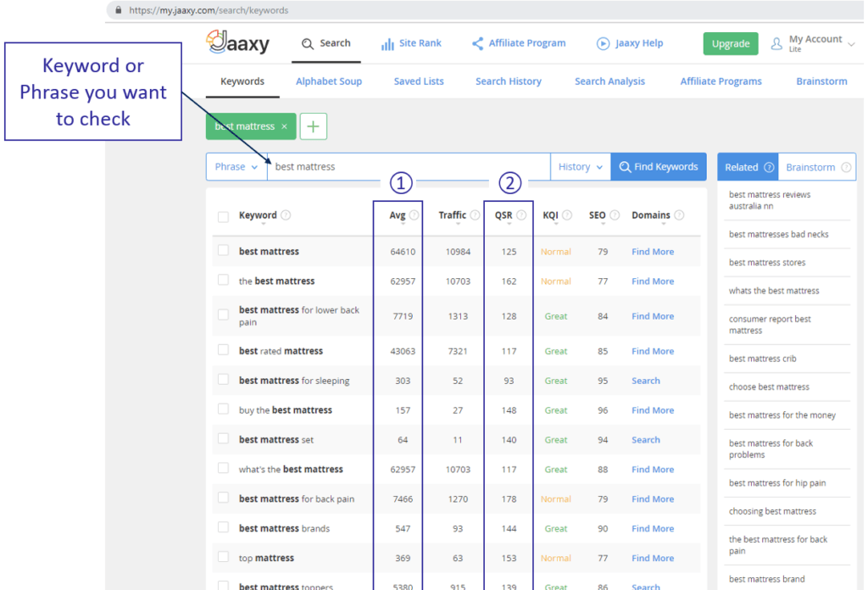Check the box for 'best mattress set'
This screenshot has height=590, width=868.
[x=223, y=439]
